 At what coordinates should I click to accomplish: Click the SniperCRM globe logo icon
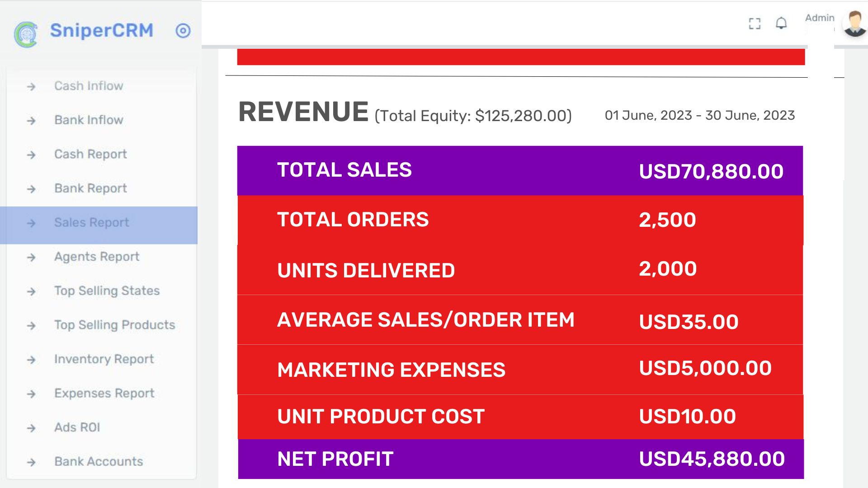(x=26, y=34)
